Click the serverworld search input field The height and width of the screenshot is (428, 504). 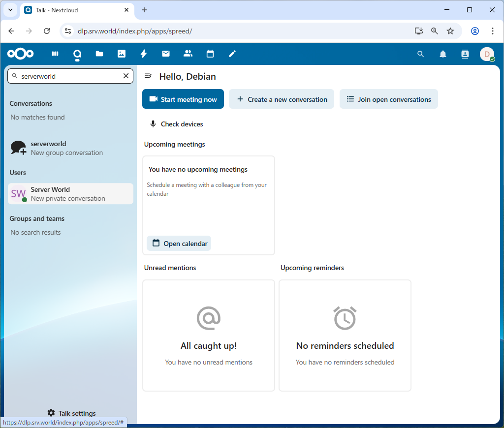[x=69, y=76]
